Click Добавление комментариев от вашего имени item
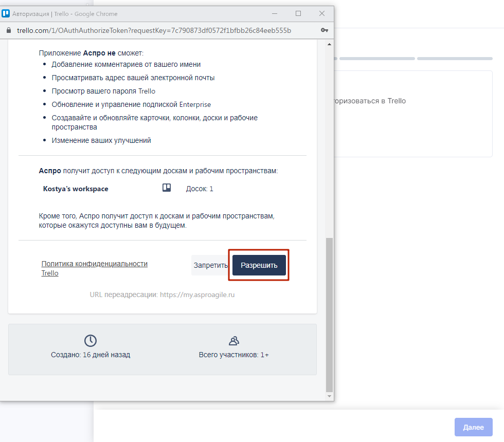This screenshot has height=442, width=504. tap(126, 64)
